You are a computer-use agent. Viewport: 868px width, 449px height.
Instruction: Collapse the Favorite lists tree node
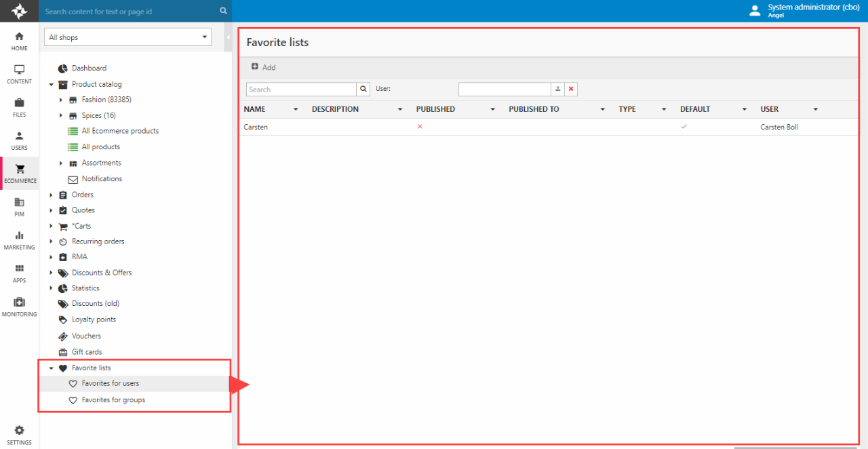[x=52, y=368]
